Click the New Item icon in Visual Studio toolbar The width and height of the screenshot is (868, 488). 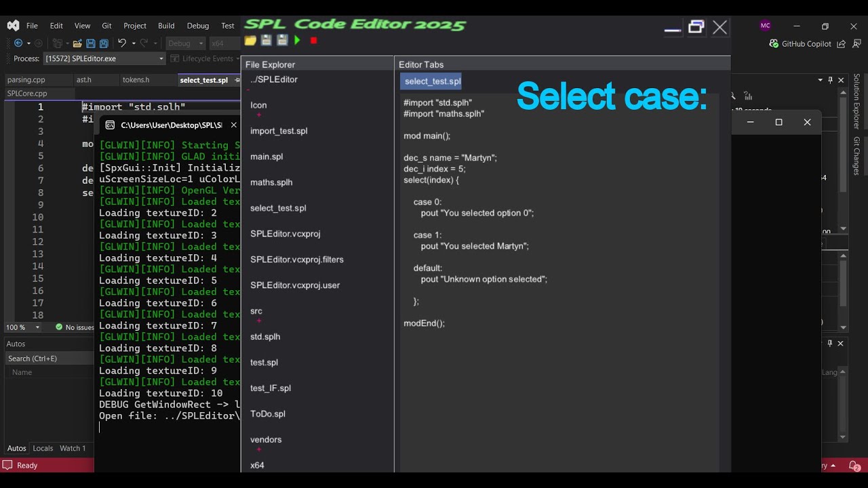[58, 43]
